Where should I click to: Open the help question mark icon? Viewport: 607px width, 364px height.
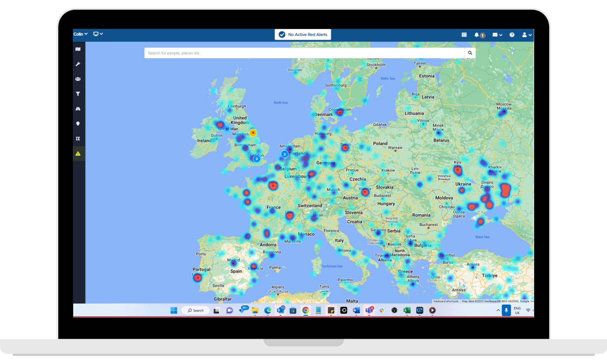[x=512, y=35]
